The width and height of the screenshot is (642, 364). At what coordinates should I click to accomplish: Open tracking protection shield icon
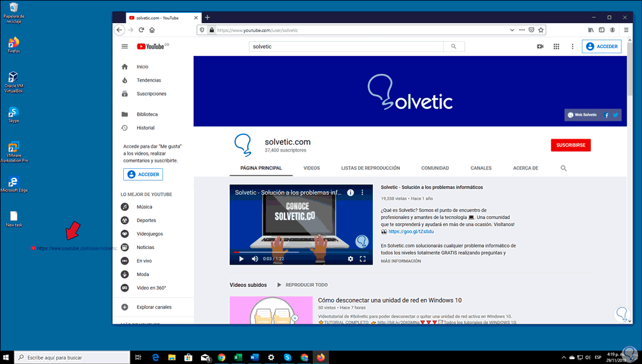point(202,30)
